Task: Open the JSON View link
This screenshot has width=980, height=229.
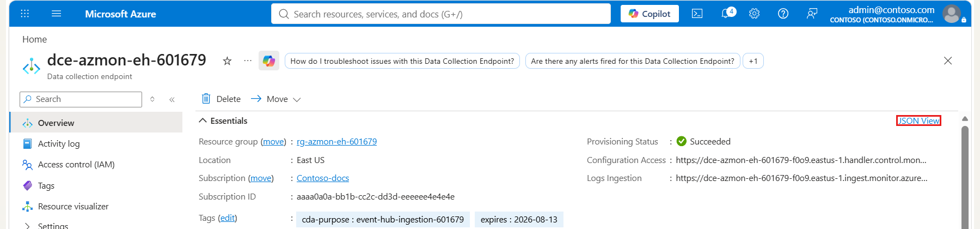Action: point(918,120)
